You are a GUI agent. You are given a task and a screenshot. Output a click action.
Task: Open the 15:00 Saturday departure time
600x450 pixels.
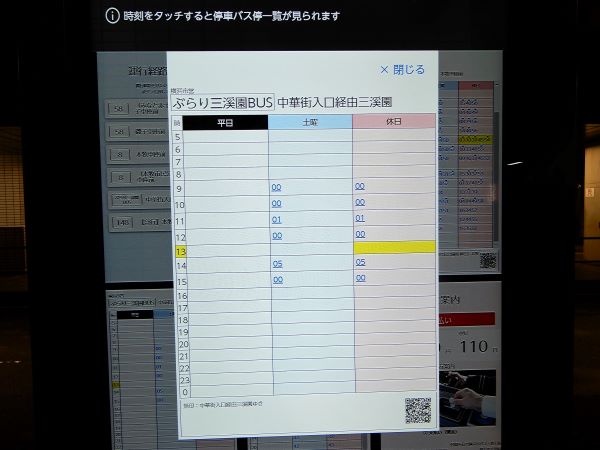(277, 279)
